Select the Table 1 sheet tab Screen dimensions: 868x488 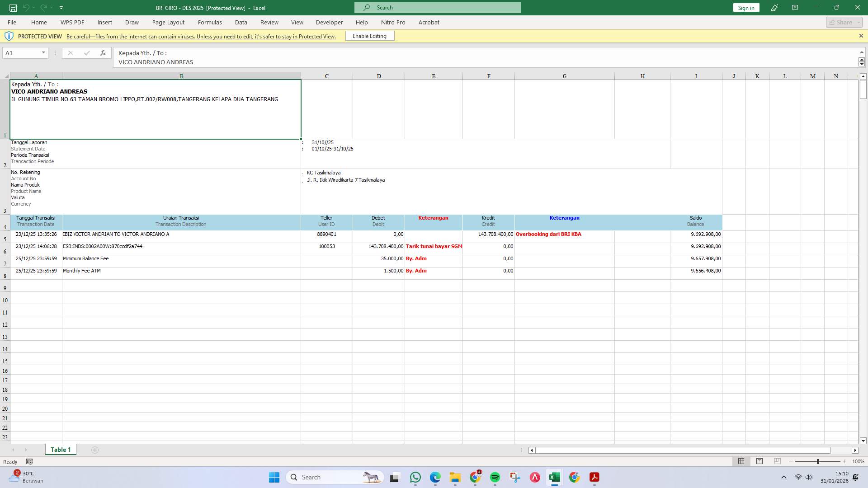pyautogui.click(x=61, y=450)
